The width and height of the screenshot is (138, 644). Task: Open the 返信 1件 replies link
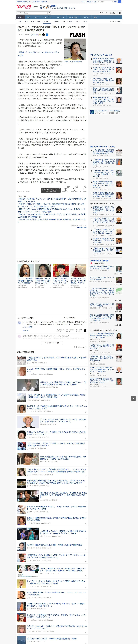pyautogui.click(x=26, y=330)
